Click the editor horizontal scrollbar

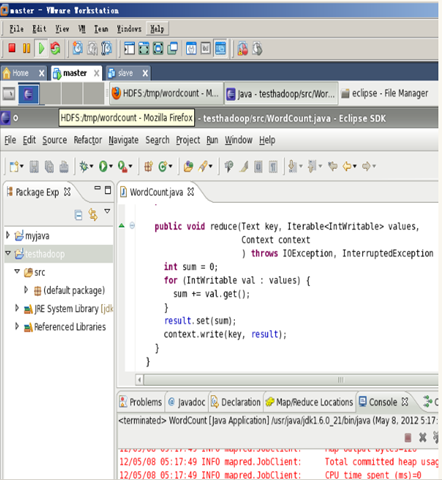tap(290, 380)
